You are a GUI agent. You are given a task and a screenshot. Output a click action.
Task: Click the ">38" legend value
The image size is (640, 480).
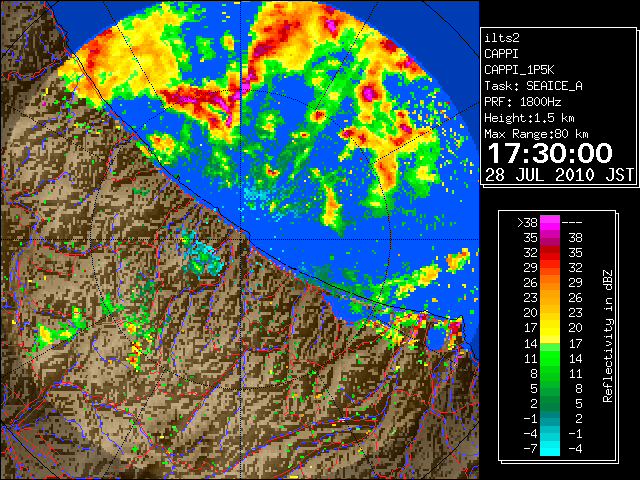pyautogui.click(x=527, y=222)
